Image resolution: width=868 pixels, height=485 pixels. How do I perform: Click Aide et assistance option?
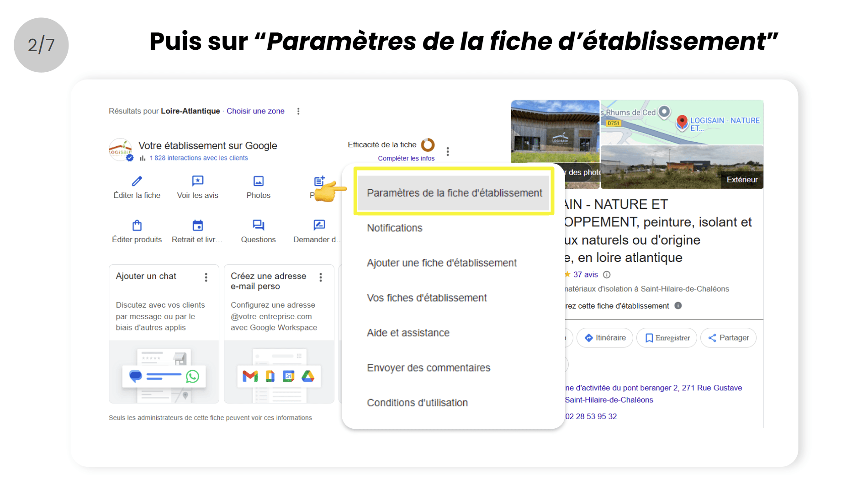point(408,333)
